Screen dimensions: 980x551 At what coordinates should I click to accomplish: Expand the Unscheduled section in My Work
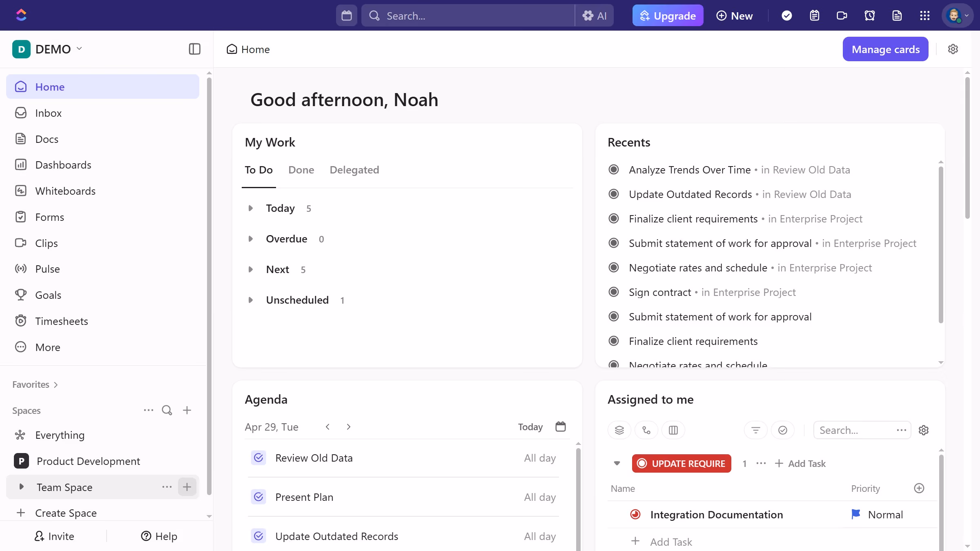[x=251, y=300]
